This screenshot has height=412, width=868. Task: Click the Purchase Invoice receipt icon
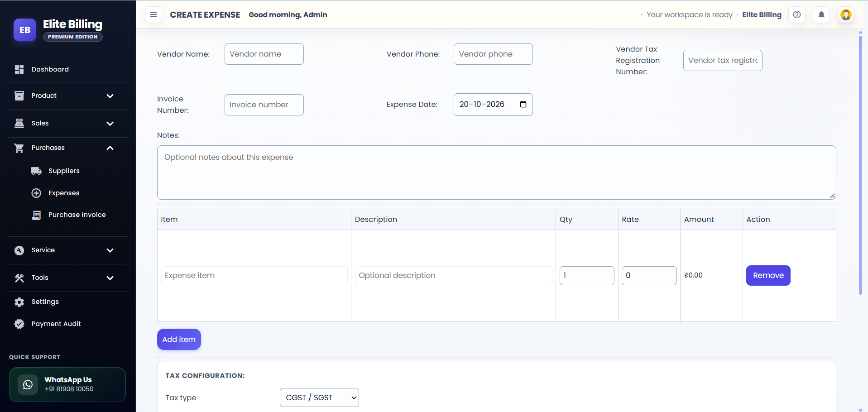click(x=36, y=215)
